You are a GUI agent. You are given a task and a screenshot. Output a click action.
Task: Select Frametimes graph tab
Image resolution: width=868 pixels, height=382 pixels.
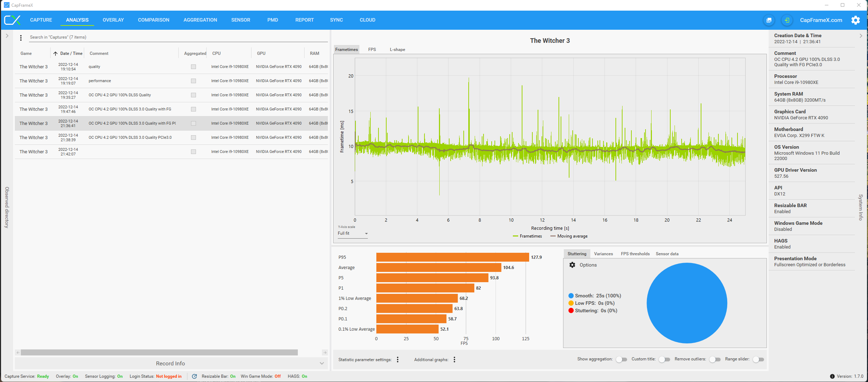click(x=347, y=50)
